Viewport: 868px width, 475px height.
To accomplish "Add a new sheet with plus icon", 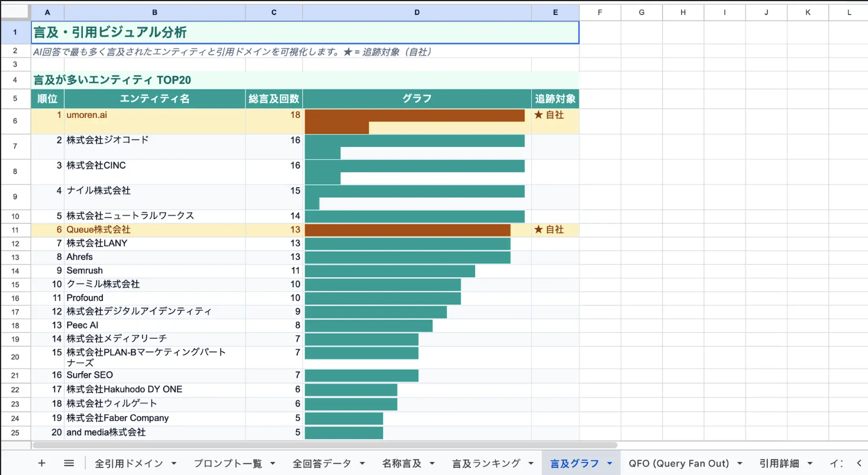I will click(41, 463).
